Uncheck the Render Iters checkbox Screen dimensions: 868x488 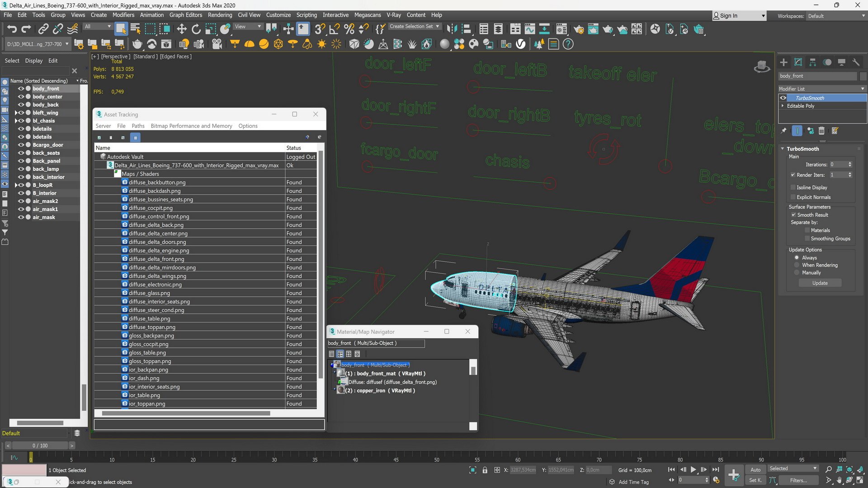[x=793, y=175]
